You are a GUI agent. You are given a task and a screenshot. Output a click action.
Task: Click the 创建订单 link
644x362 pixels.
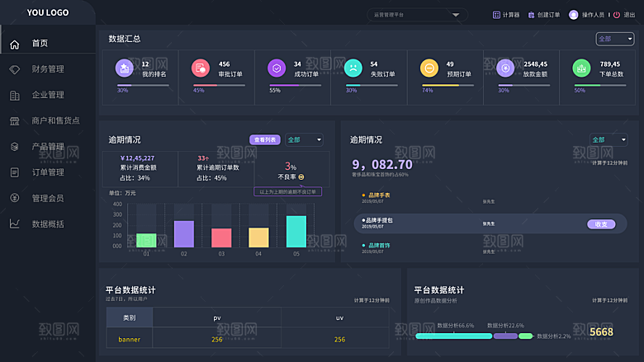tap(549, 15)
